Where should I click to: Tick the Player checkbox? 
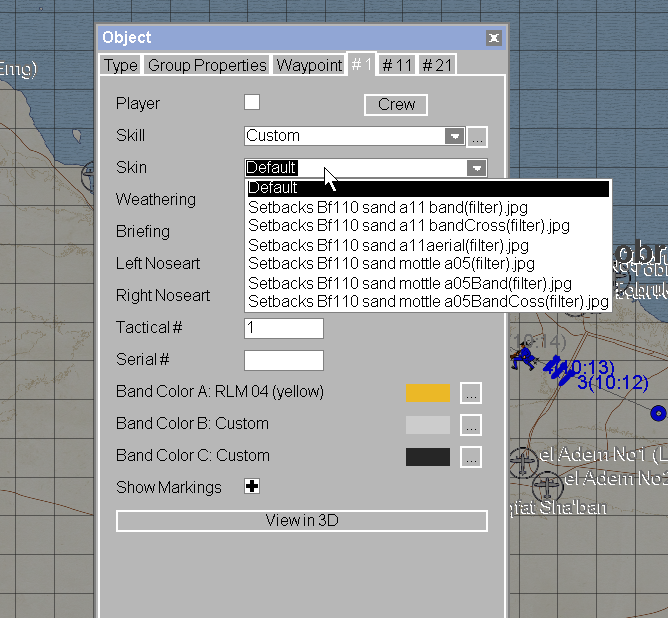252,102
